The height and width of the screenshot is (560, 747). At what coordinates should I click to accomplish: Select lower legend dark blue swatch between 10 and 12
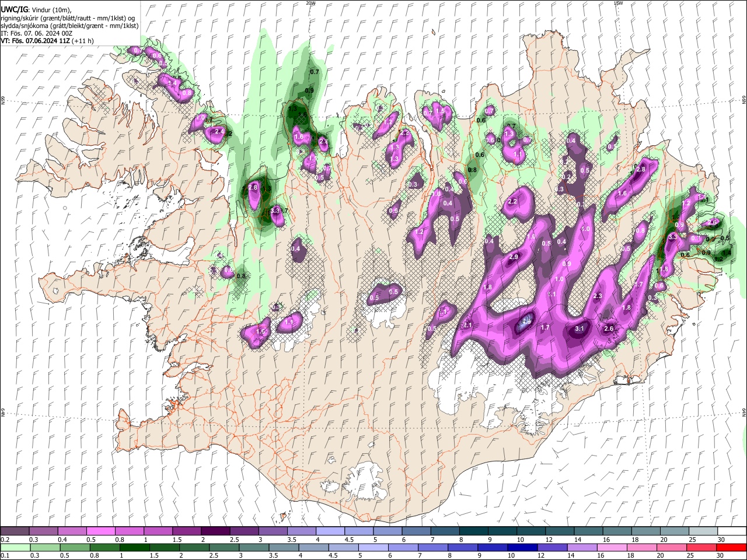tap(523, 547)
